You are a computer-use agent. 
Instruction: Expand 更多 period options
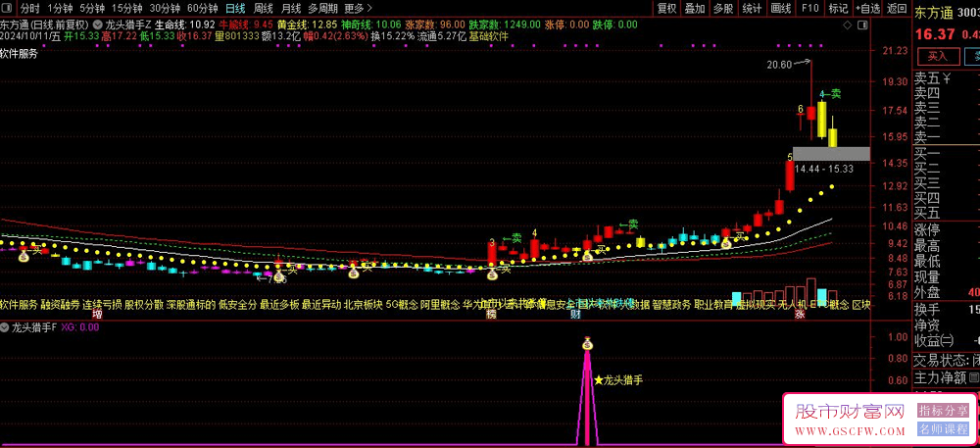[358, 8]
